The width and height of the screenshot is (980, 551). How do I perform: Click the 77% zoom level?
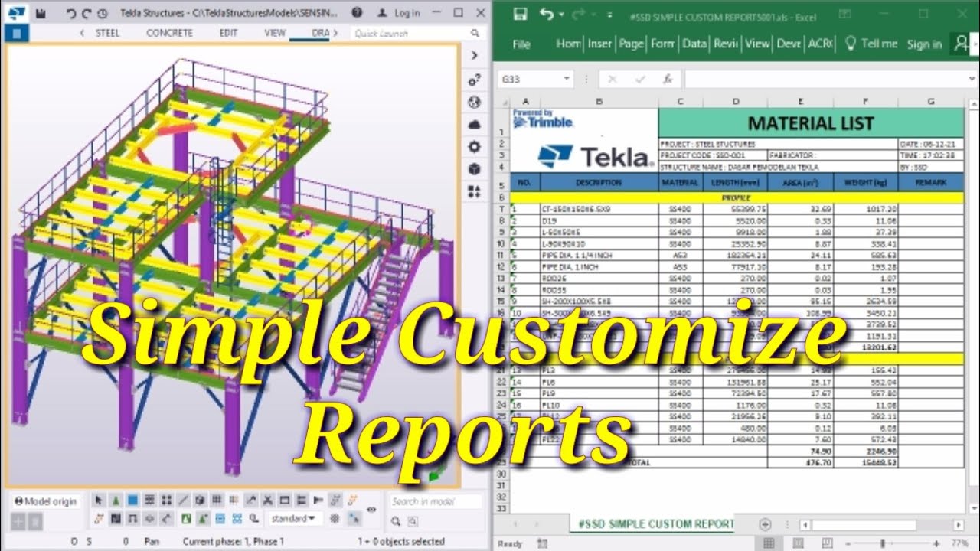pos(960,543)
